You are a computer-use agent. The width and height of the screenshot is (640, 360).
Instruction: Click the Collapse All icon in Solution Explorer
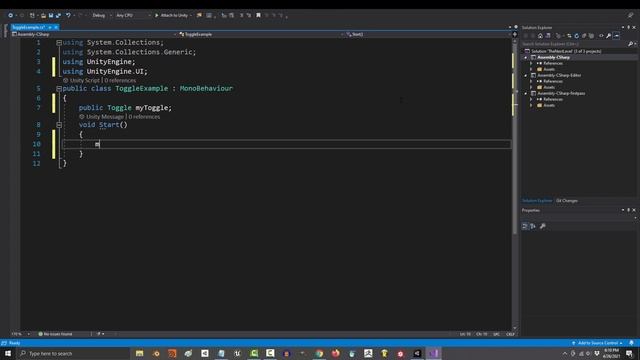584,36
